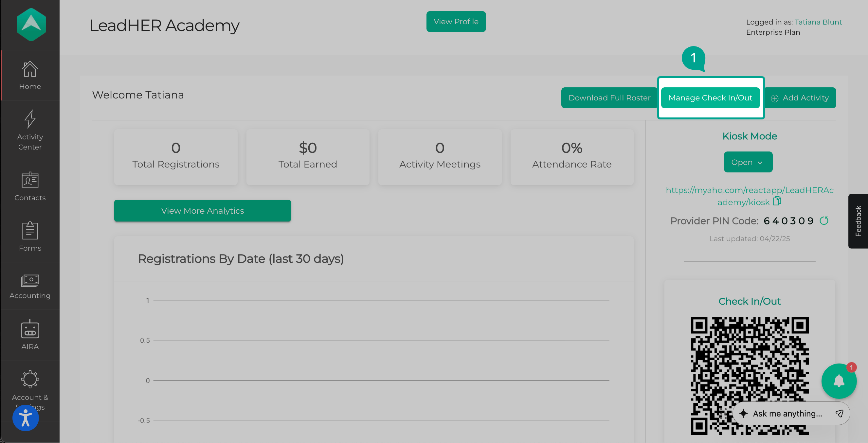Go to Activity Center lightning icon

[x=30, y=119]
